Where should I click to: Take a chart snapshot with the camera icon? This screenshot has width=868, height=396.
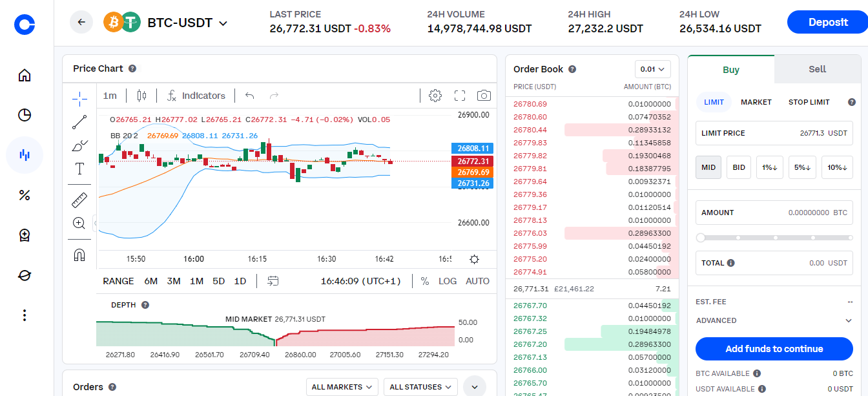(x=484, y=95)
